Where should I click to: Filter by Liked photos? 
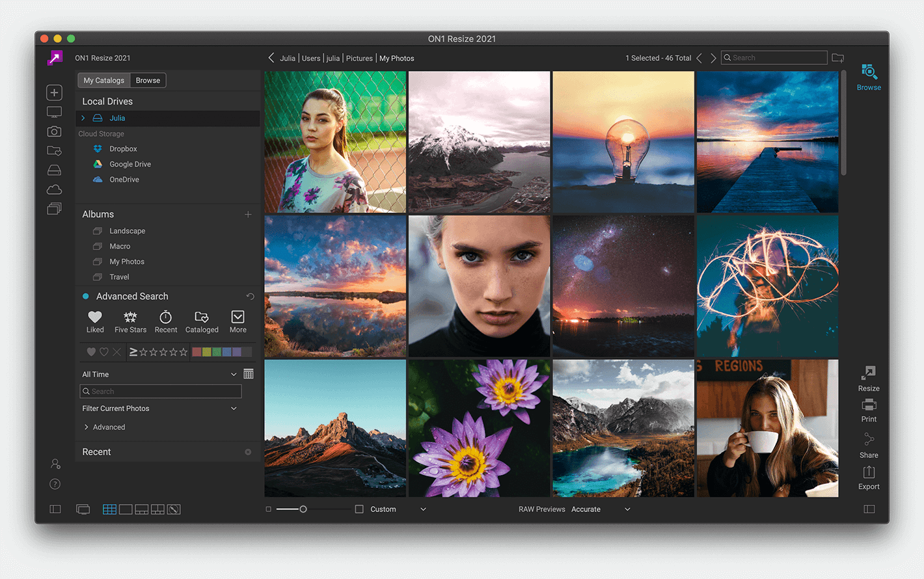pos(95,322)
